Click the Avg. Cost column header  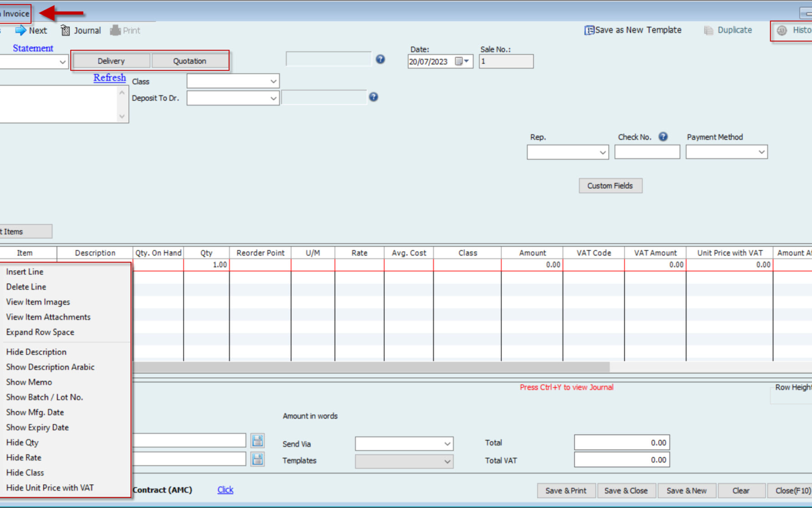pos(409,253)
